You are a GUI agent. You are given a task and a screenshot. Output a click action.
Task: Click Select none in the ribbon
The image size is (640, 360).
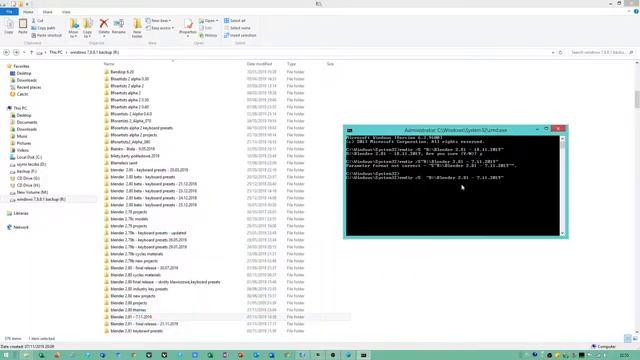point(237,28)
